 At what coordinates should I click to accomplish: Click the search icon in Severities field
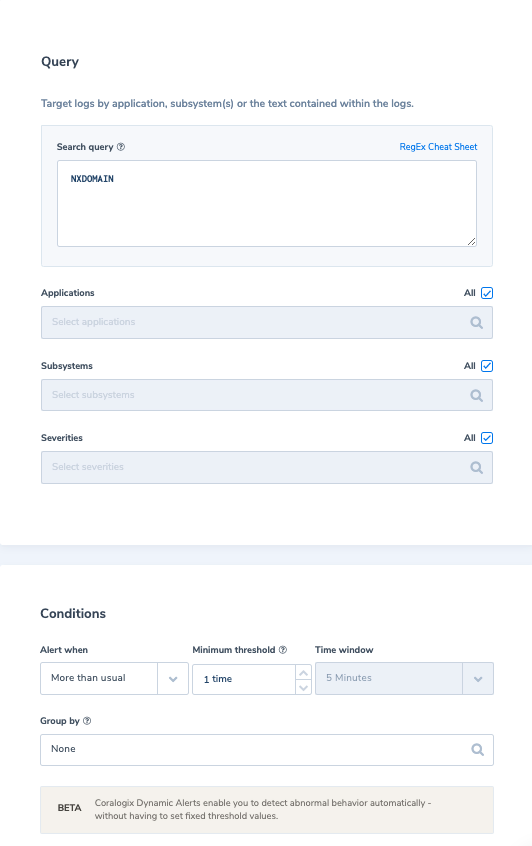point(476,467)
